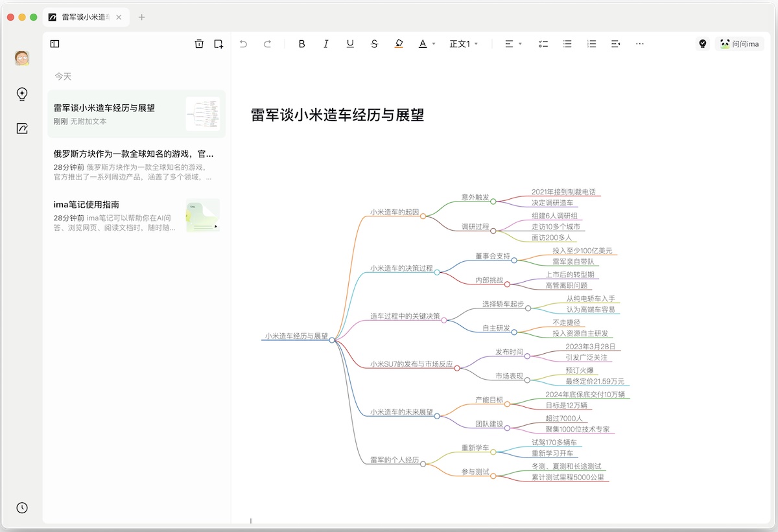The width and height of the screenshot is (778, 532).
Task: Open history clock icon at bottom left
Action: [22, 507]
